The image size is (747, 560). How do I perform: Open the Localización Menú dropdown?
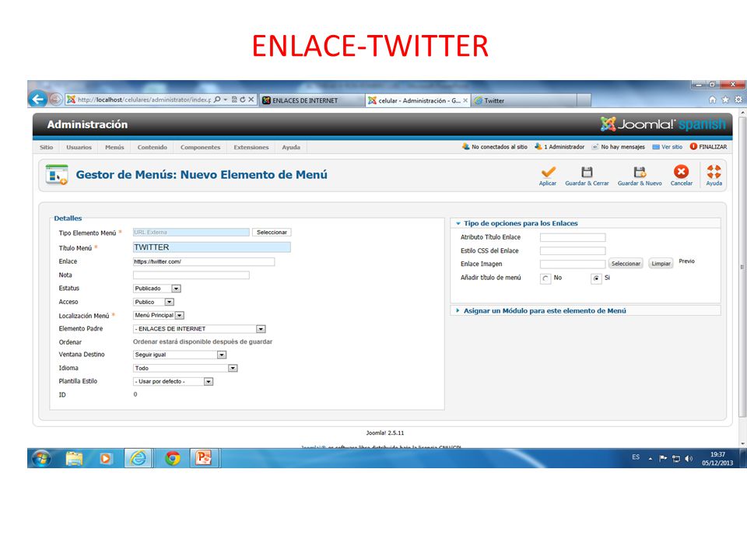[x=159, y=315]
